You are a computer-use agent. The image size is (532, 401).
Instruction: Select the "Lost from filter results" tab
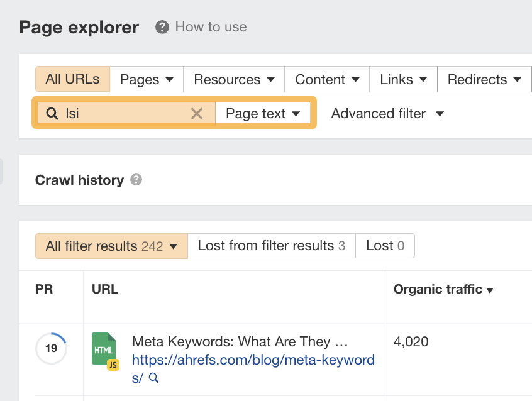(x=272, y=246)
